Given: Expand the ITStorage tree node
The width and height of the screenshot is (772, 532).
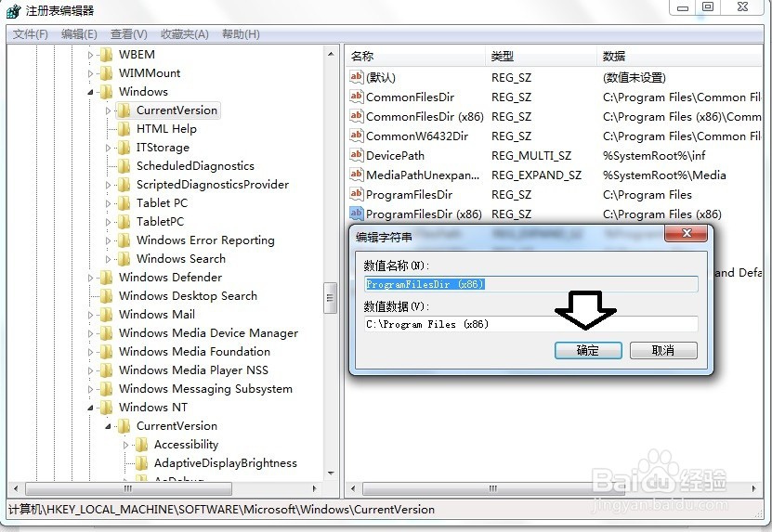Looking at the screenshot, I should (109, 149).
